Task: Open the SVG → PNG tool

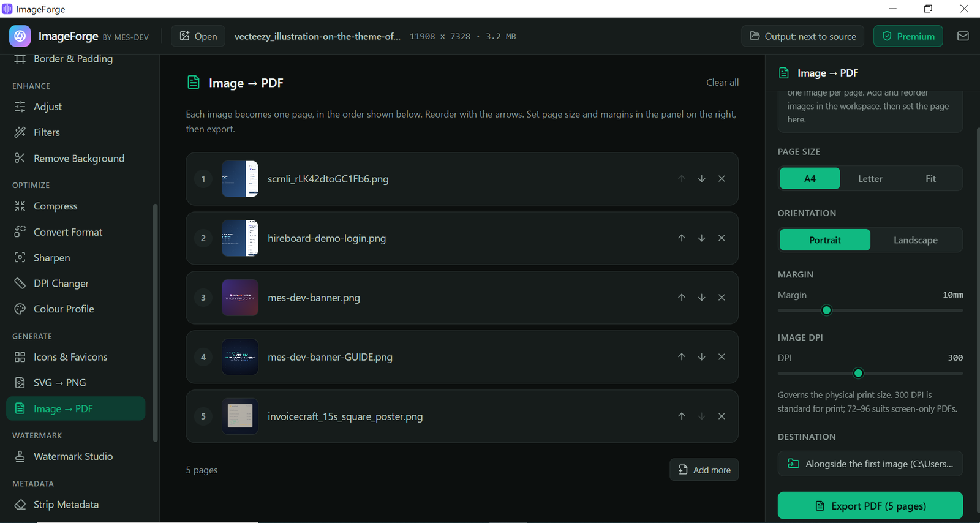Action: coord(75,383)
